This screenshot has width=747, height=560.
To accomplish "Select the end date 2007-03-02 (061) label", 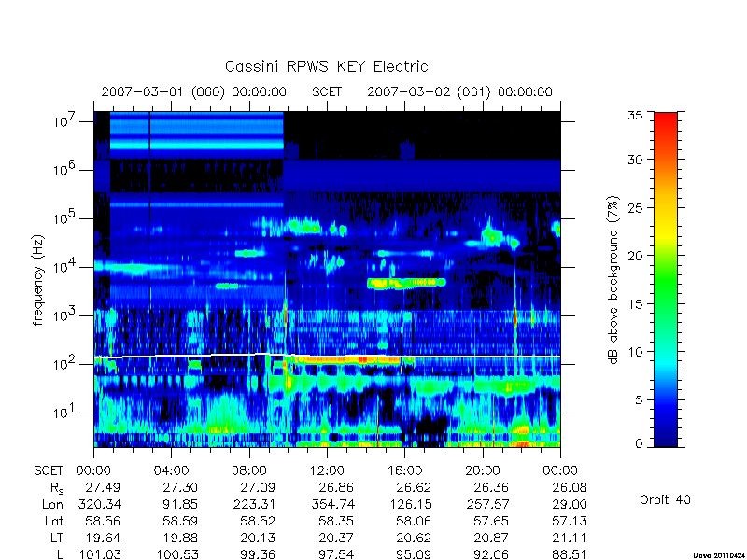I will 430,91.
